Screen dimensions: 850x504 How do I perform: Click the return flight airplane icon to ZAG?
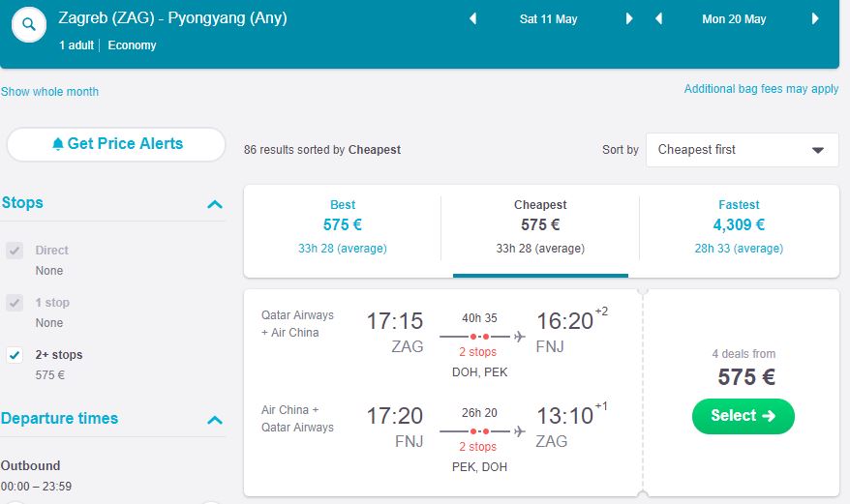coord(520,431)
